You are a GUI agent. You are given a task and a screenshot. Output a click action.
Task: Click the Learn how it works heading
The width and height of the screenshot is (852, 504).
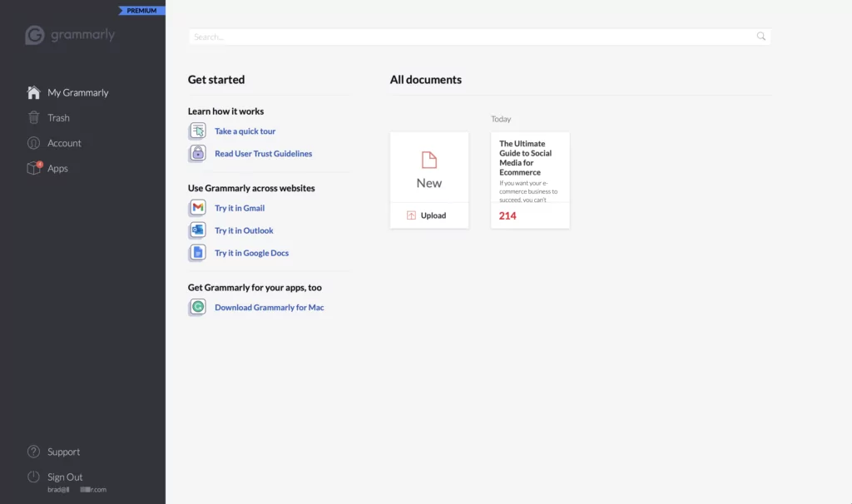pyautogui.click(x=226, y=111)
